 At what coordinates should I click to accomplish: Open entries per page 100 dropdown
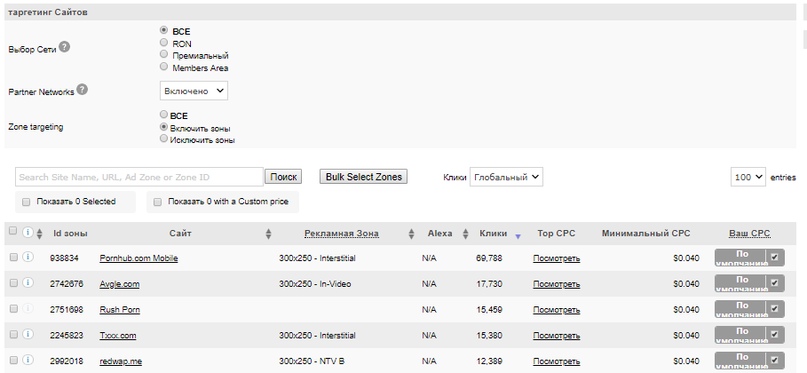(748, 177)
